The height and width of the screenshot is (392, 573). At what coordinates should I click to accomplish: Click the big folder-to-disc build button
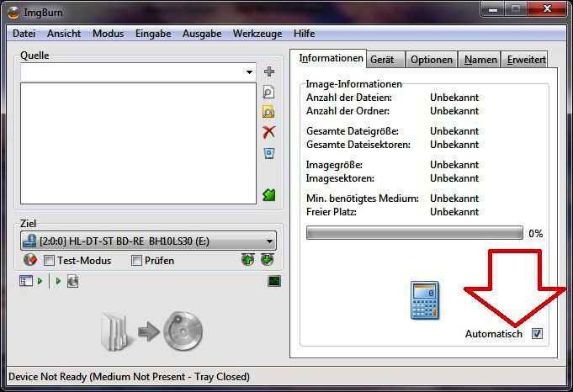(151, 331)
